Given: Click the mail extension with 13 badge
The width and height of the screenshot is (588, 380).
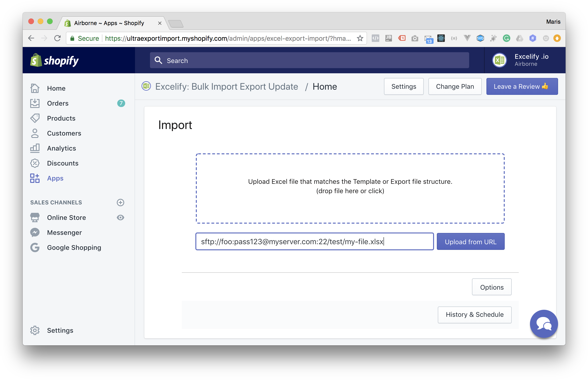Looking at the screenshot, I should 428,39.
